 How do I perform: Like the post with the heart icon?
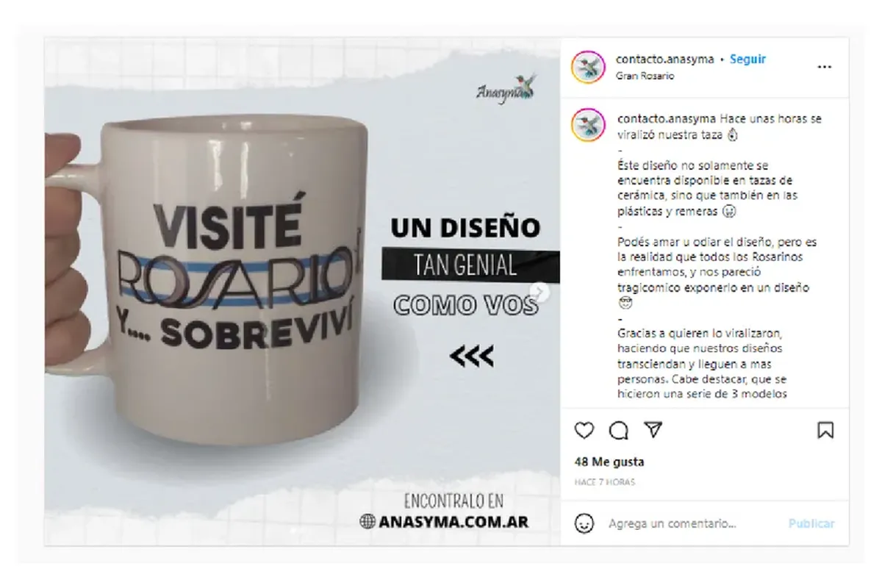pyautogui.click(x=584, y=431)
